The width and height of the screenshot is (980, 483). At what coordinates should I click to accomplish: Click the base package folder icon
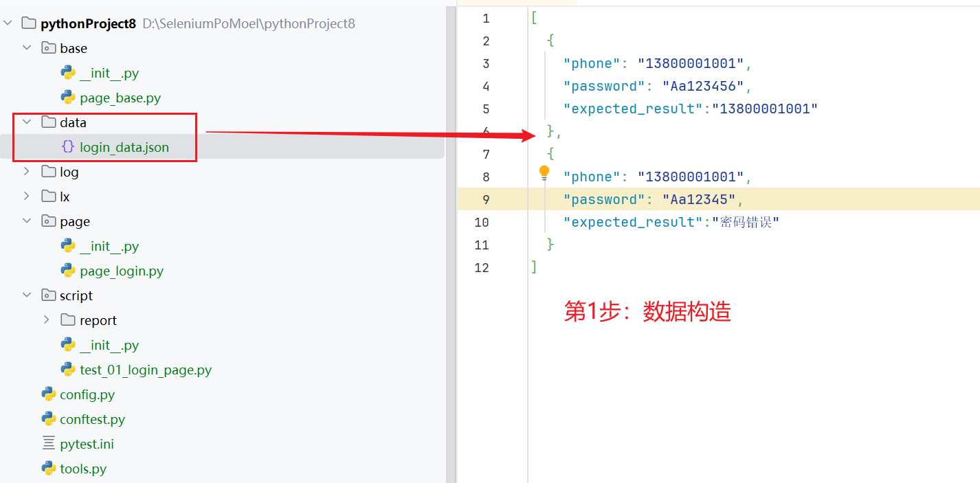click(x=49, y=48)
